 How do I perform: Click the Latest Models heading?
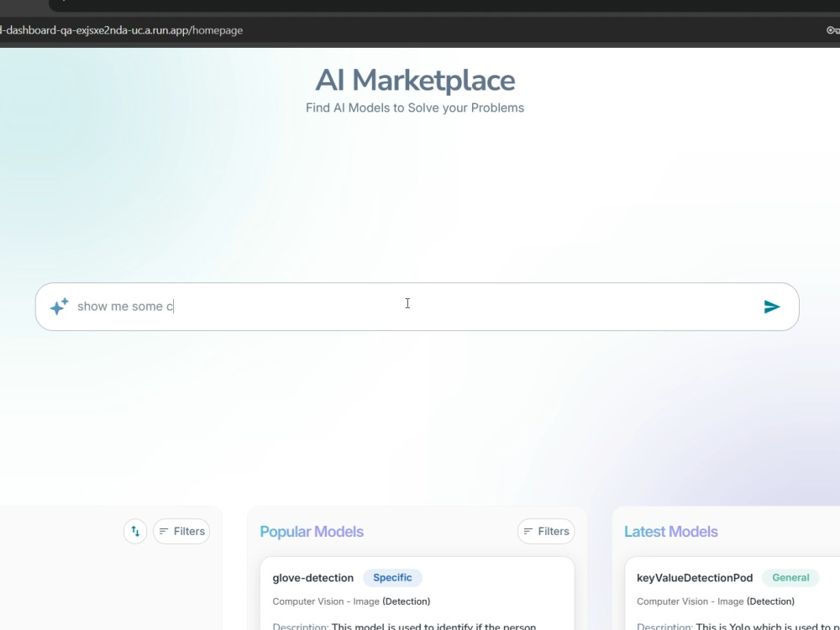(x=670, y=532)
